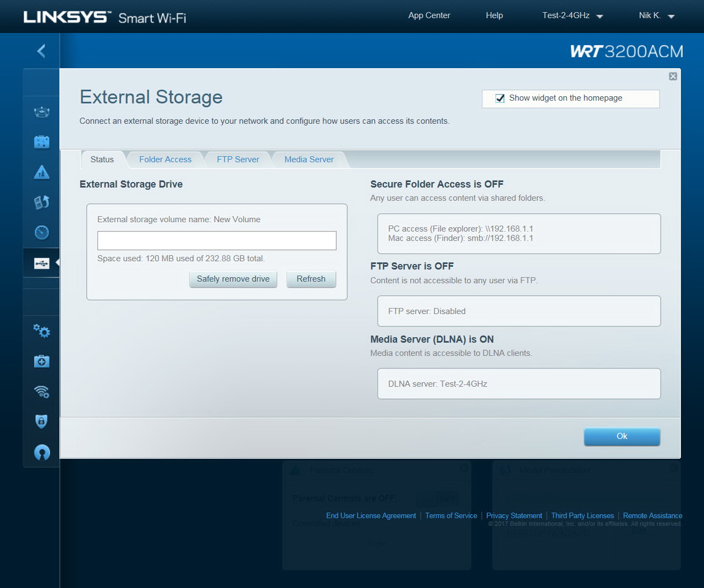The image size is (704, 588).
Task: Click DLNA server: Test-2-4GHz text
Action: (438, 384)
